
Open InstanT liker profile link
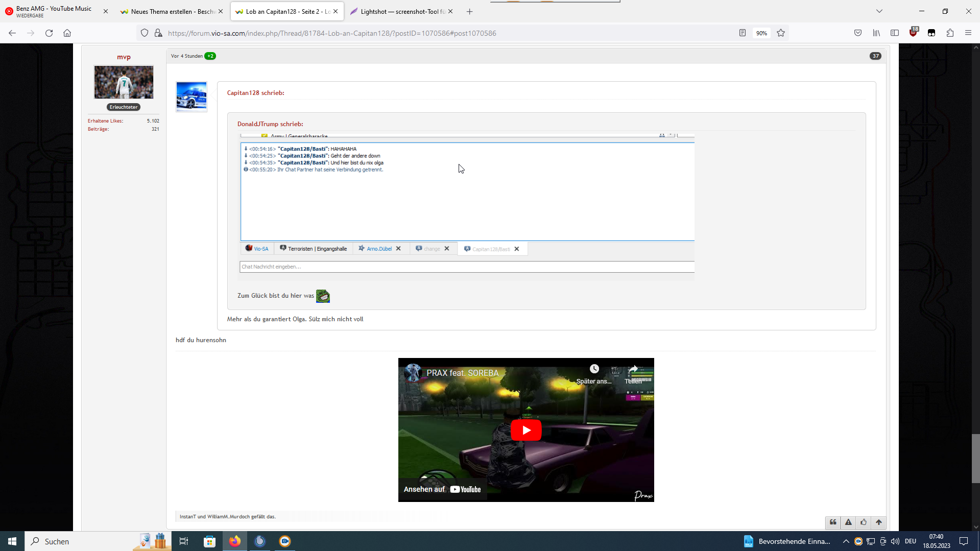pyautogui.click(x=187, y=517)
